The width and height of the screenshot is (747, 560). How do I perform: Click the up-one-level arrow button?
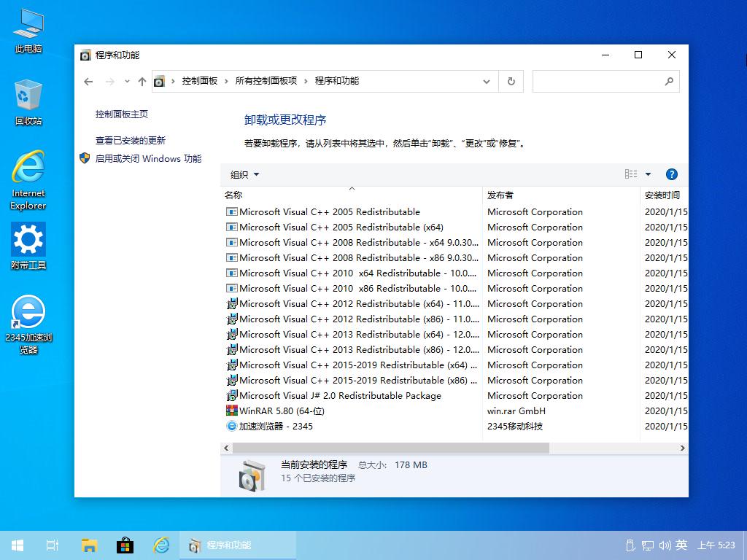click(142, 82)
